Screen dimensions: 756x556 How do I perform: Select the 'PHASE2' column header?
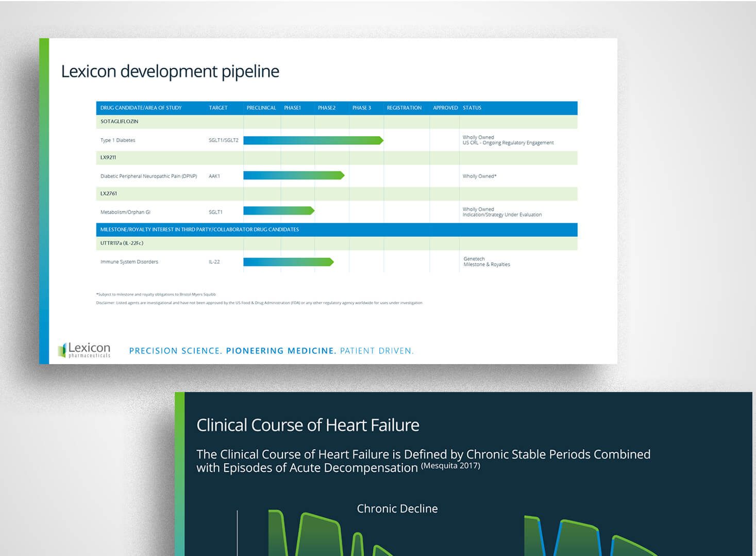(x=326, y=108)
